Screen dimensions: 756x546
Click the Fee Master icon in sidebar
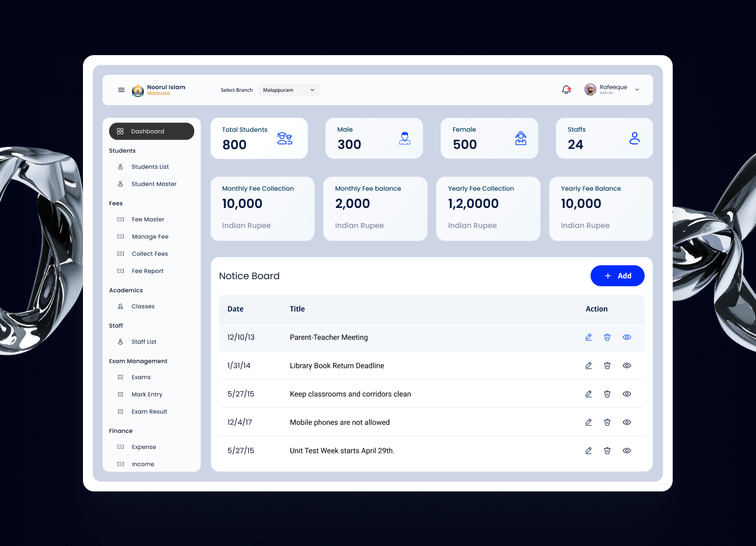120,219
